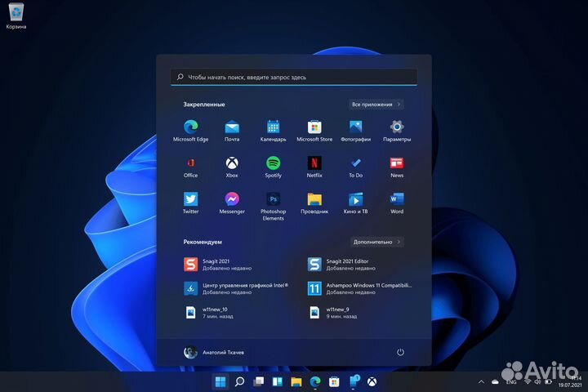Open Microsoft Store on taskbar
588x392 pixels.
click(334, 382)
